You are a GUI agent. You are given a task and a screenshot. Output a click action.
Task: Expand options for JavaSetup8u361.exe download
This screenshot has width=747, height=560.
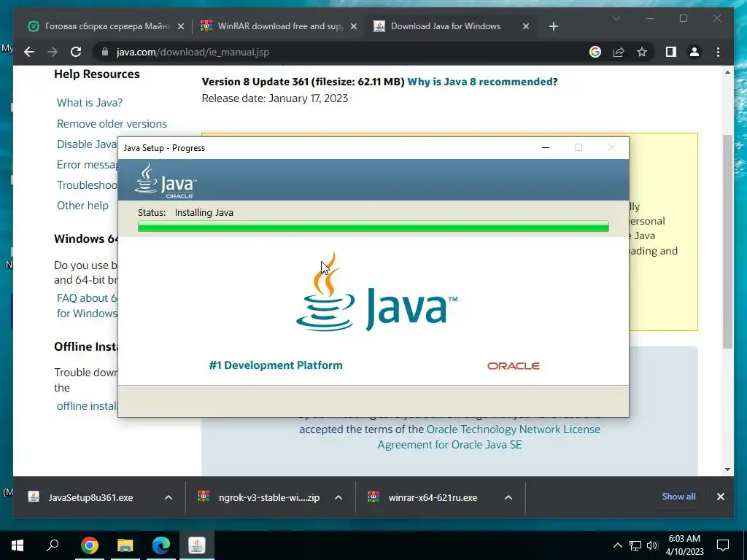(169, 497)
